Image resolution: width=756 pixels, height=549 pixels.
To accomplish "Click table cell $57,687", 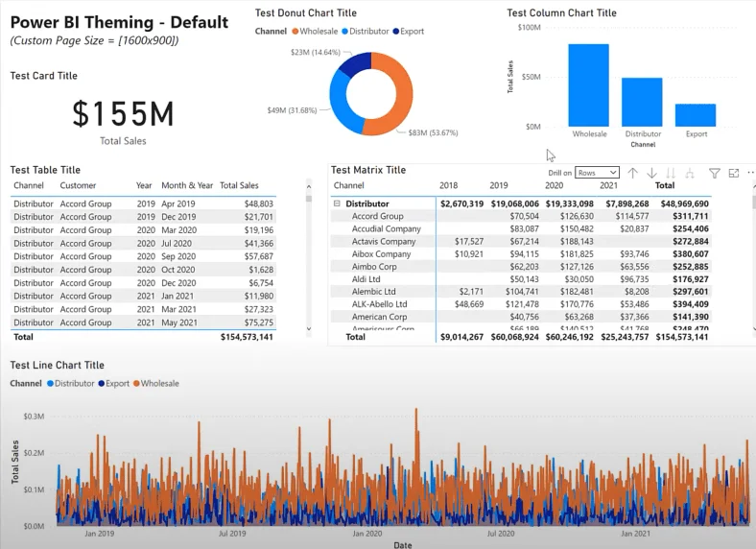I will [258, 256].
